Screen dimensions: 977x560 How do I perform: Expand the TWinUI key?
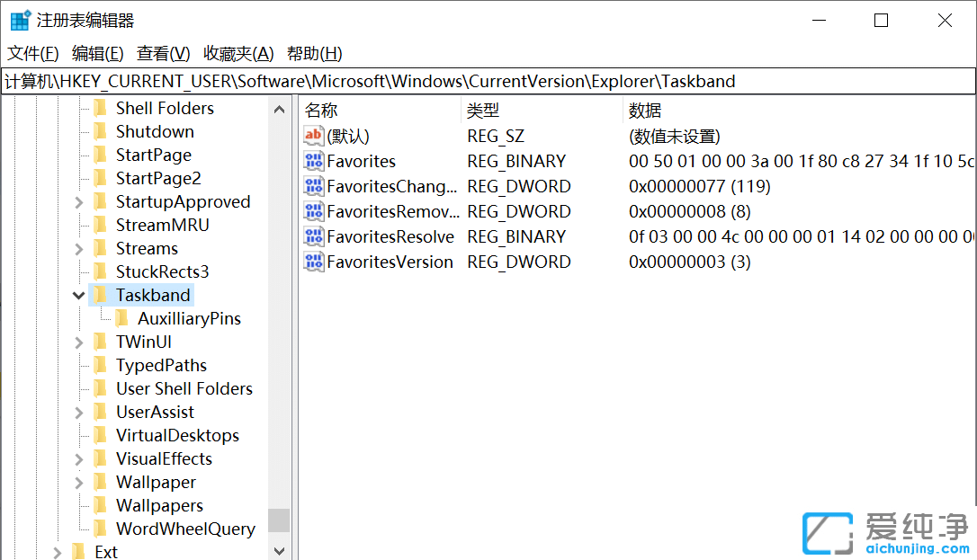pyautogui.click(x=78, y=342)
